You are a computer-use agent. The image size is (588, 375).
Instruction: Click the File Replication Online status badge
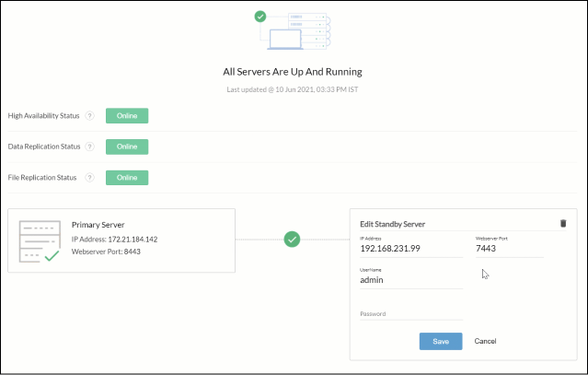point(127,177)
